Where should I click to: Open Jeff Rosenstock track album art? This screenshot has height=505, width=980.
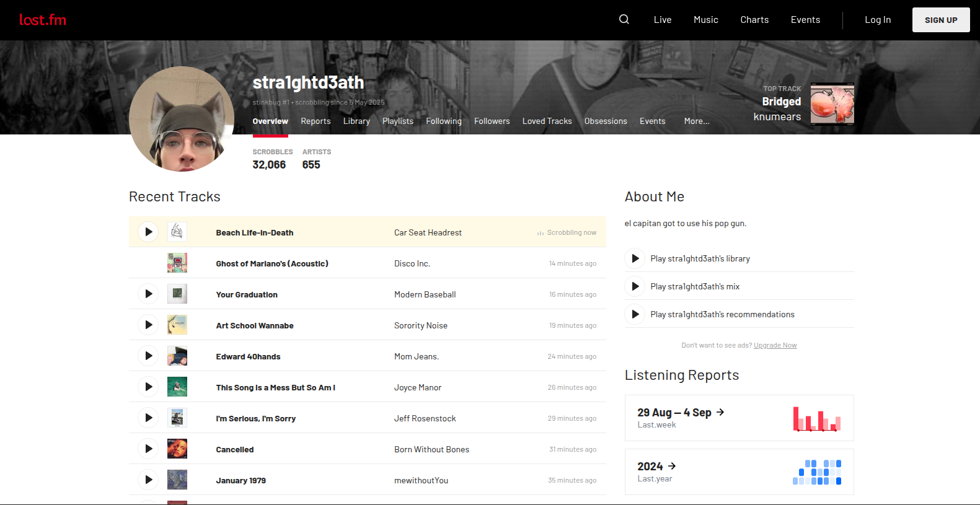[177, 418]
